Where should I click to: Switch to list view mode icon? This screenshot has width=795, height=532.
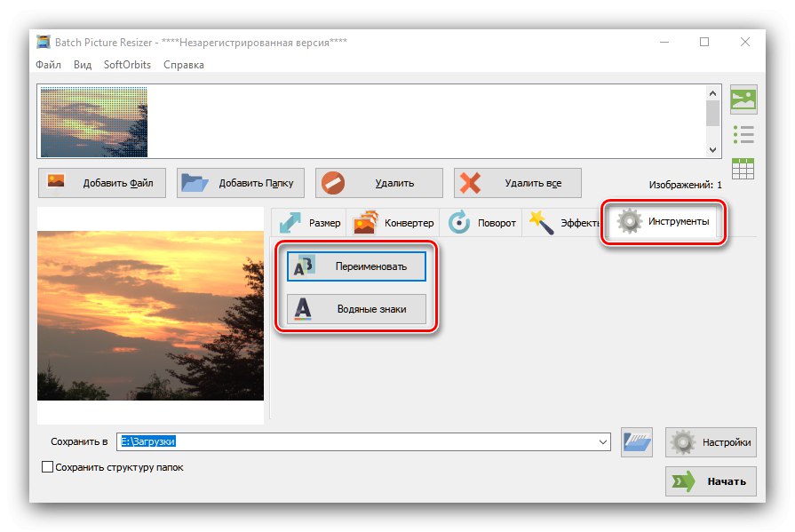coord(743,134)
